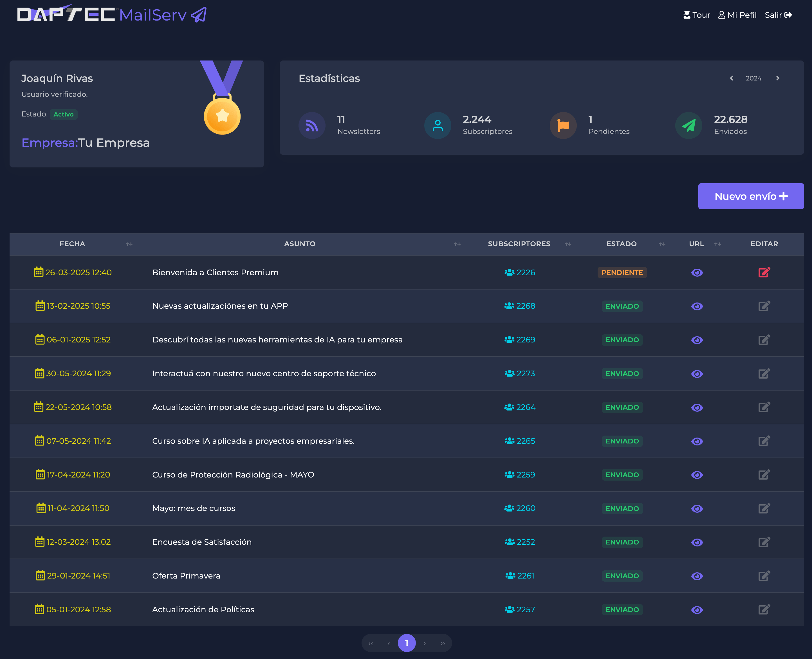Open the Tour menu item
The width and height of the screenshot is (812, 659).
click(697, 15)
